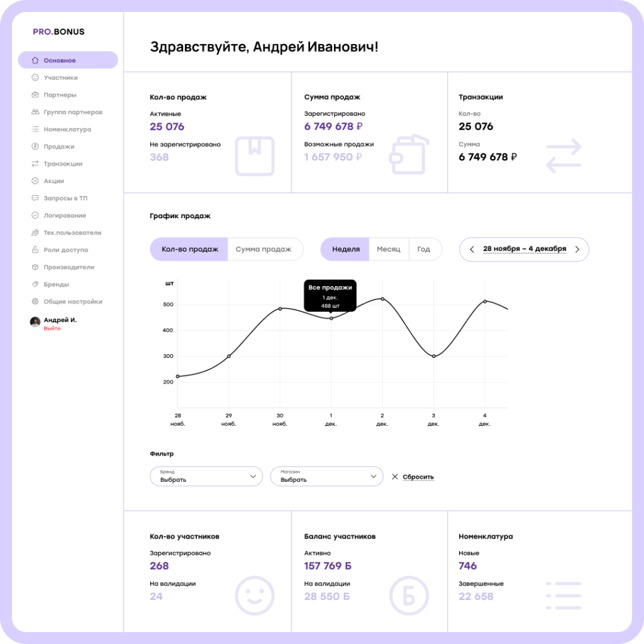Click the Номенклатура list icon in sidebar
This screenshot has height=644, width=644.
coord(35,130)
